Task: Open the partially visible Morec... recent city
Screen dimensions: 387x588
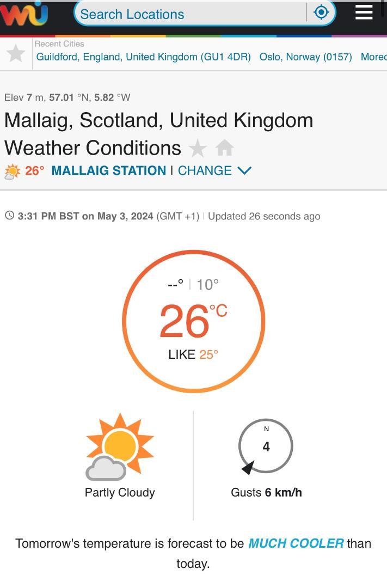Action: pyautogui.click(x=373, y=57)
